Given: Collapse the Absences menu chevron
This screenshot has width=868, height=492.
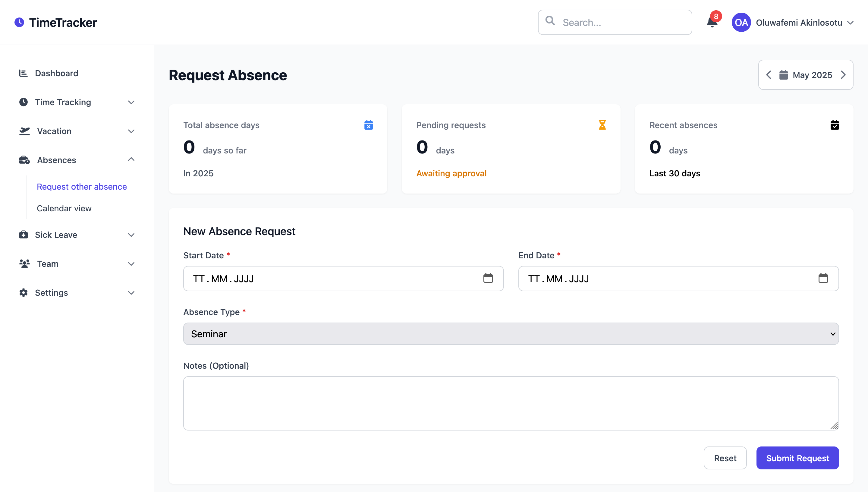Looking at the screenshot, I should point(131,159).
